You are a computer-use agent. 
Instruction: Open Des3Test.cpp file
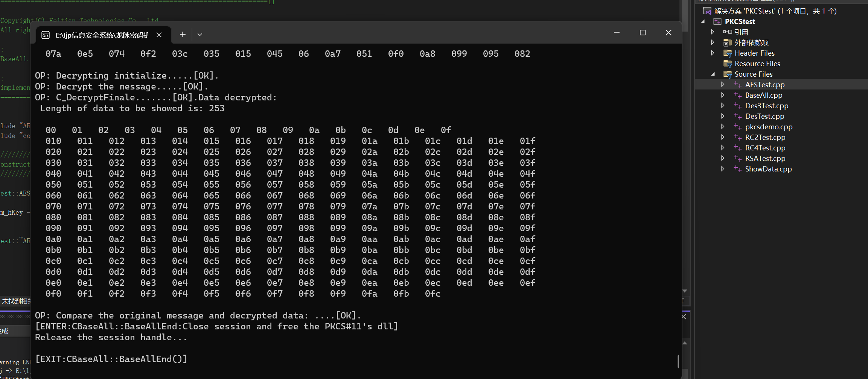coord(767,106)
